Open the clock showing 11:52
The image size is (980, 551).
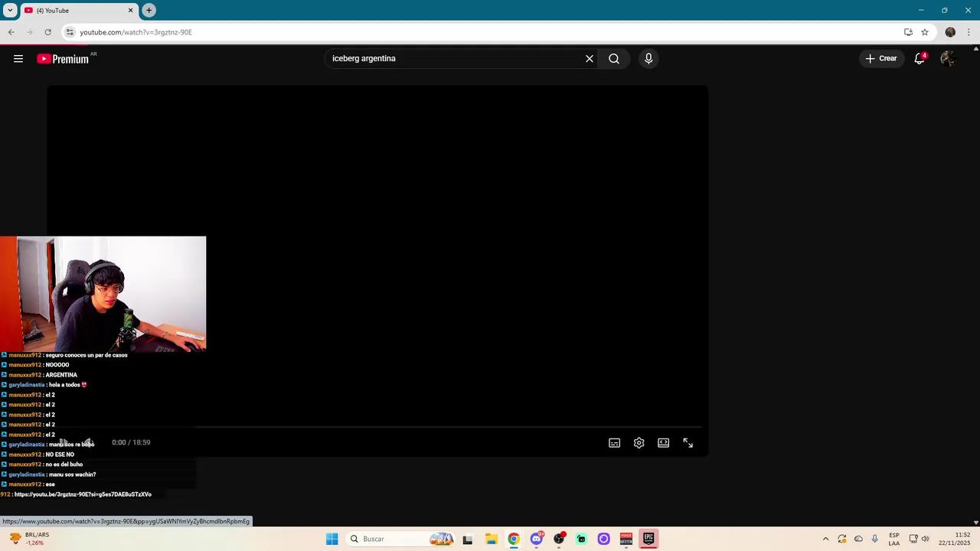[956, 539]
